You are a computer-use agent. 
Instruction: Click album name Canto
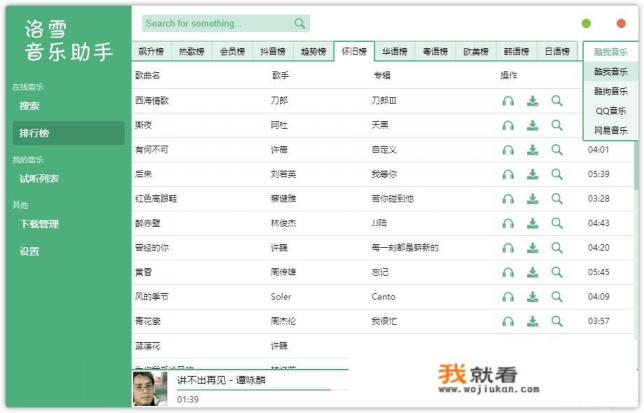[383, 297]
